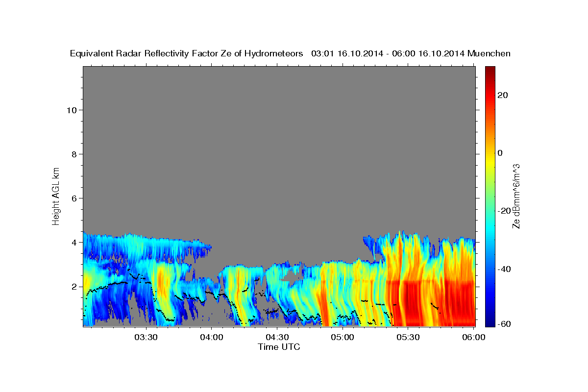Click the 'Height AGL km' axis label
588x392 pixels.
point(56,196)
